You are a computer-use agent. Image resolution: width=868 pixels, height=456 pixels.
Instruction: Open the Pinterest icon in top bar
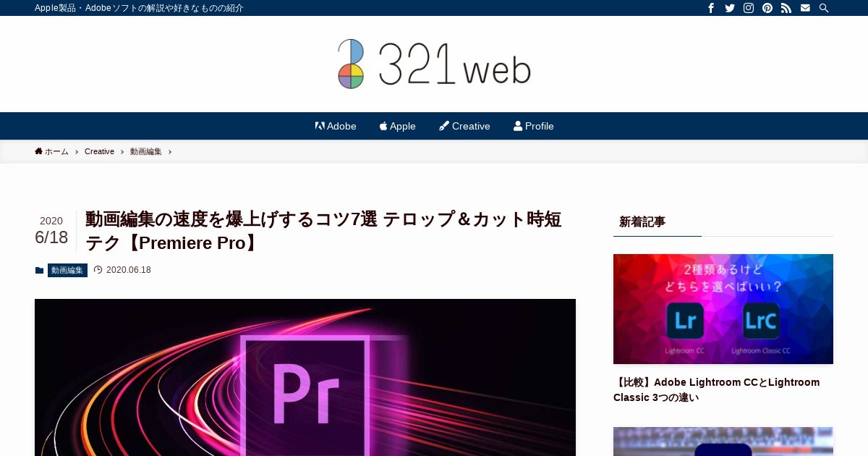tap(767, 8)
